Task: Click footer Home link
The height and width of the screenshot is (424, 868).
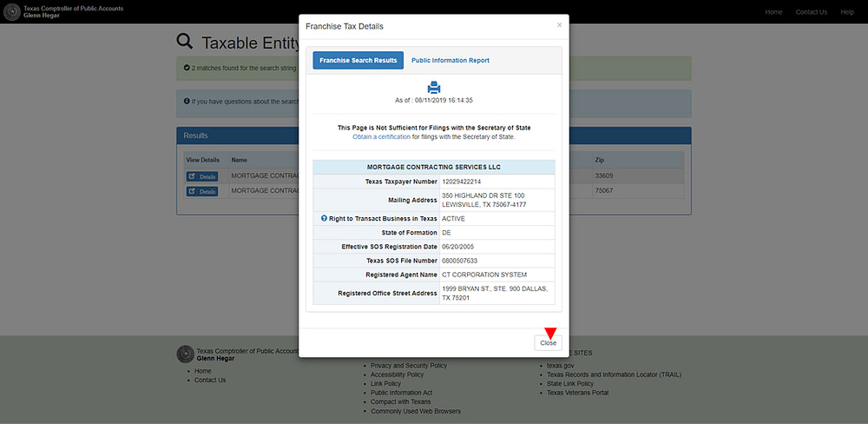Action: pos(202,371)
